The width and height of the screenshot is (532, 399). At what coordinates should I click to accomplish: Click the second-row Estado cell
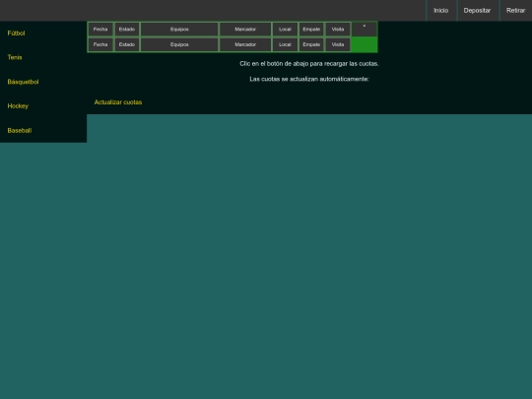127,44
